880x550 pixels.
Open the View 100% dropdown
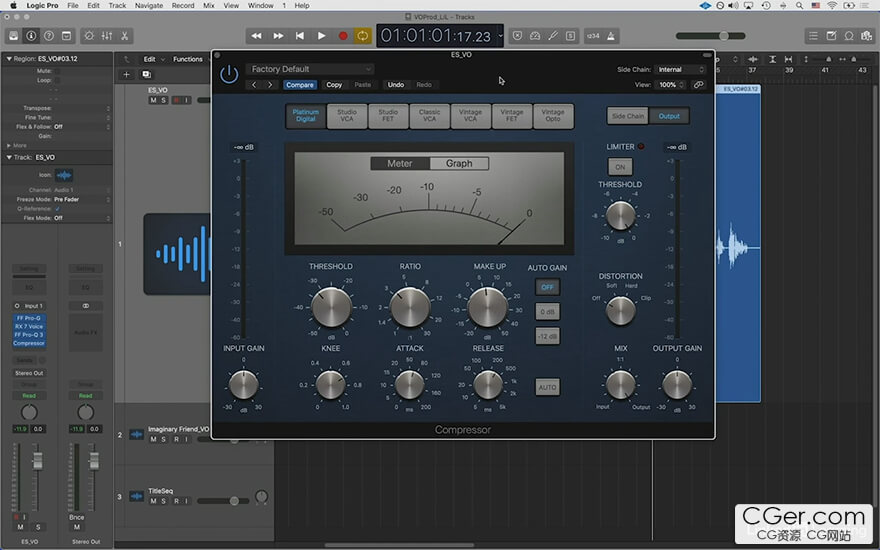pyautogui.click(x=671, y=85)
